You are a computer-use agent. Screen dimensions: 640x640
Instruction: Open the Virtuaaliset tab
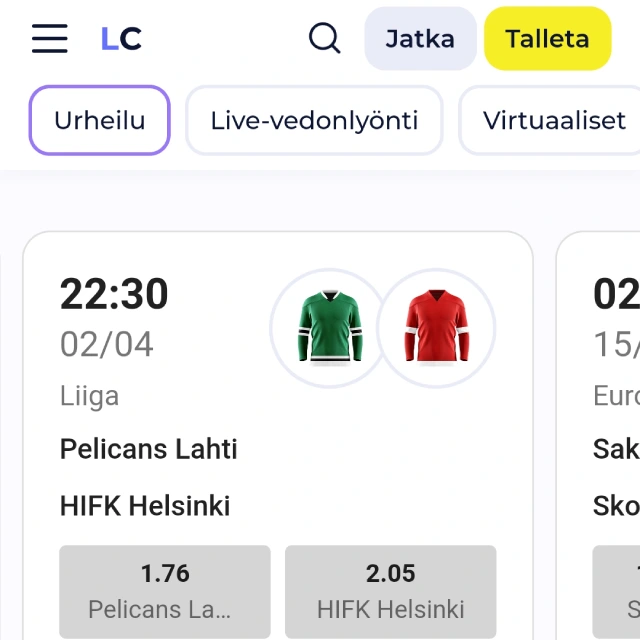[x=549, y=120]
